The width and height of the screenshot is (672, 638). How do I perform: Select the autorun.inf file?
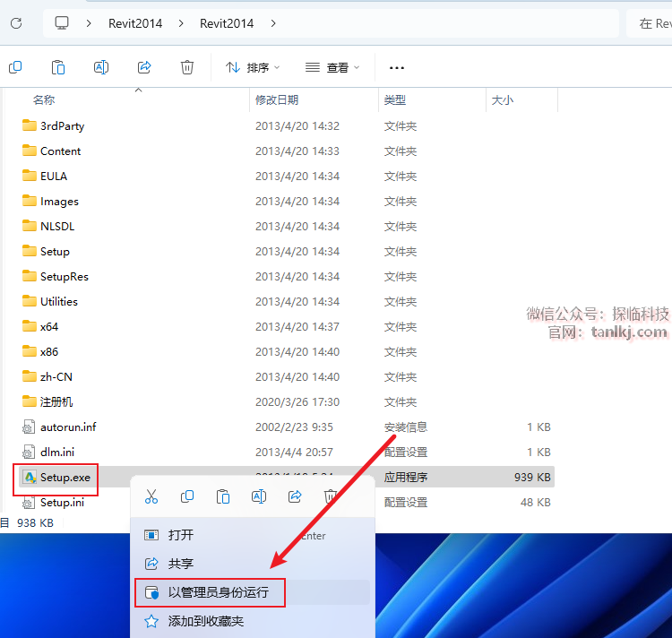tap(68, 427)
